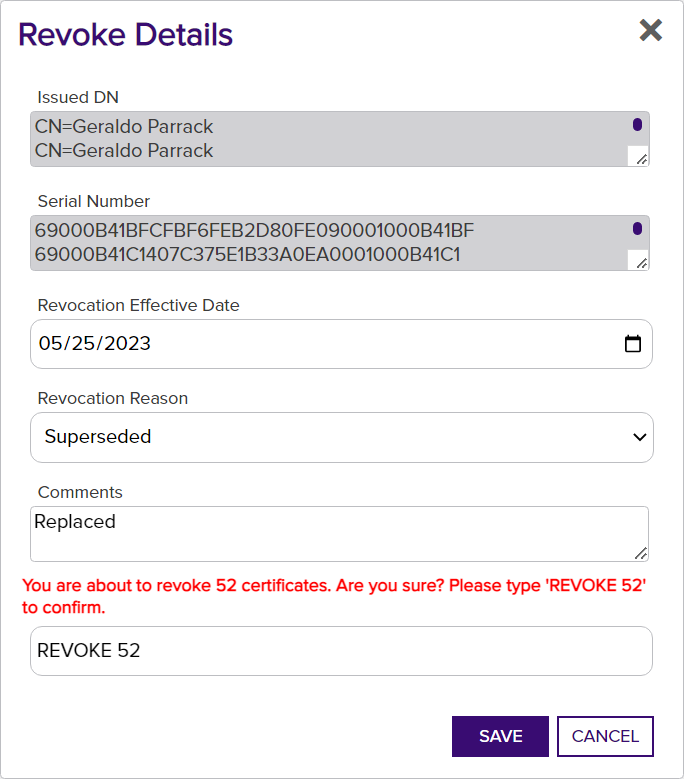Click the Revocation Effective Date field
Screen dimensions: 684x779
(341, 344)
